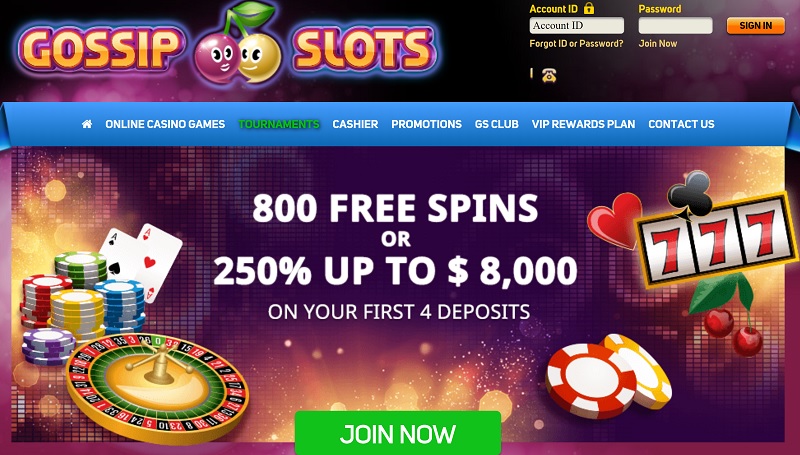Open the Cashier section
This screenshot has width=800, height=455.
point(355,124)
